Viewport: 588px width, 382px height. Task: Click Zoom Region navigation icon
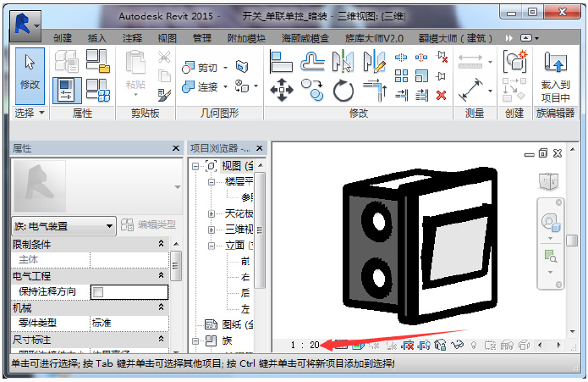(551, 257)
